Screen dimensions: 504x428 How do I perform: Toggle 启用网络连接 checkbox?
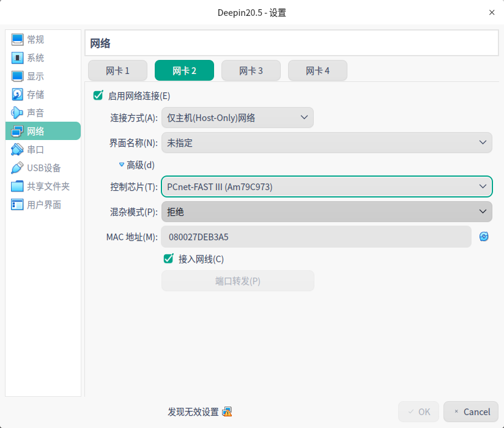point(98,95)
